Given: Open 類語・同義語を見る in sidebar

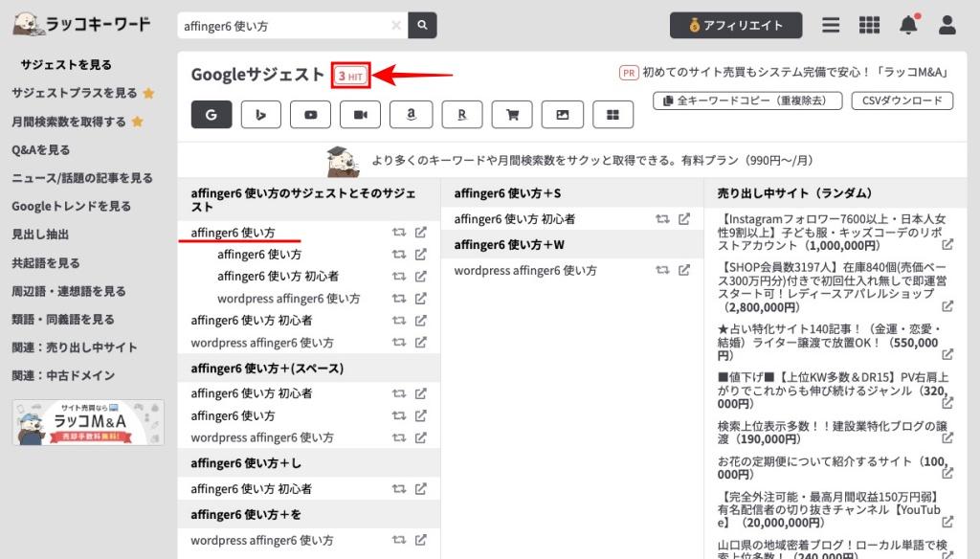Looking at the screenshot, I should coord(63,320).
